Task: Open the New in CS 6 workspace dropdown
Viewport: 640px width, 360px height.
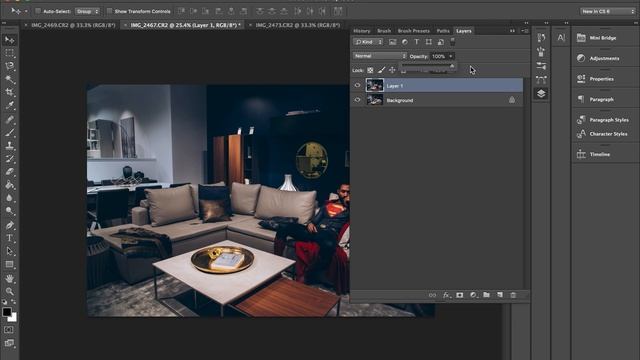Action: click(608, 11)
